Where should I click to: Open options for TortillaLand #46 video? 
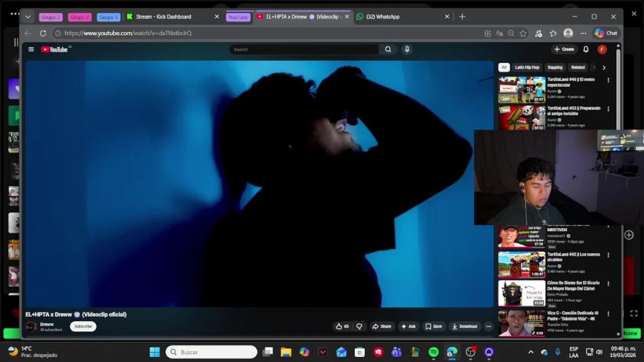point(608,80)
